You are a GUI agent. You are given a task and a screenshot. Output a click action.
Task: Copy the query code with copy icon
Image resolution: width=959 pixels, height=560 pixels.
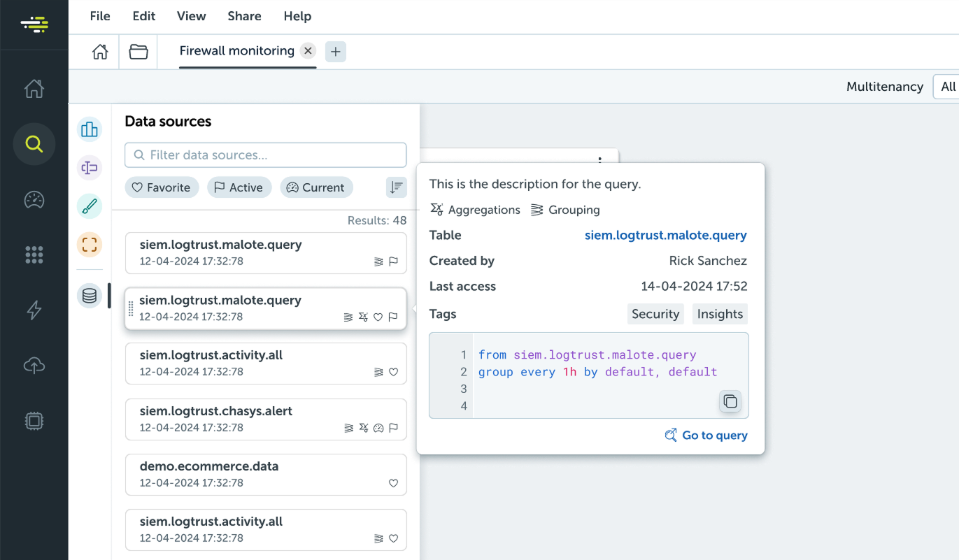(x=730, y=401)
